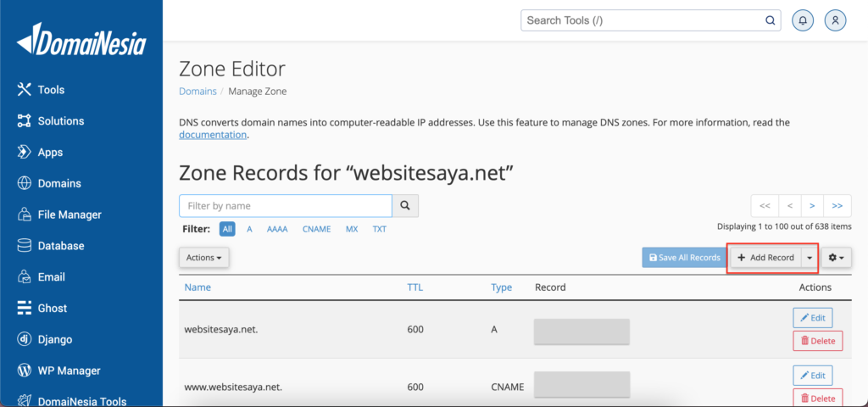Filter records by type AAAA
868x407 pixels.
[x=277, y=229]
